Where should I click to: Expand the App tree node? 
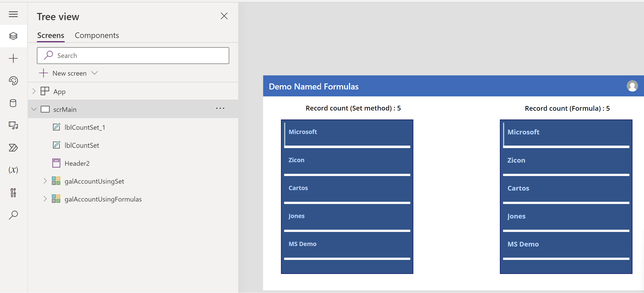coord(34,91)
